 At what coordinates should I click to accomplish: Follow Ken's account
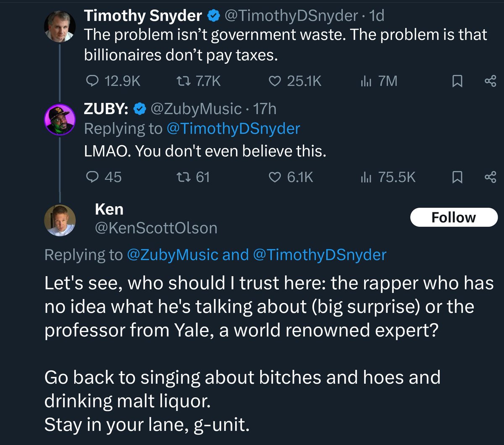(453, 217)
